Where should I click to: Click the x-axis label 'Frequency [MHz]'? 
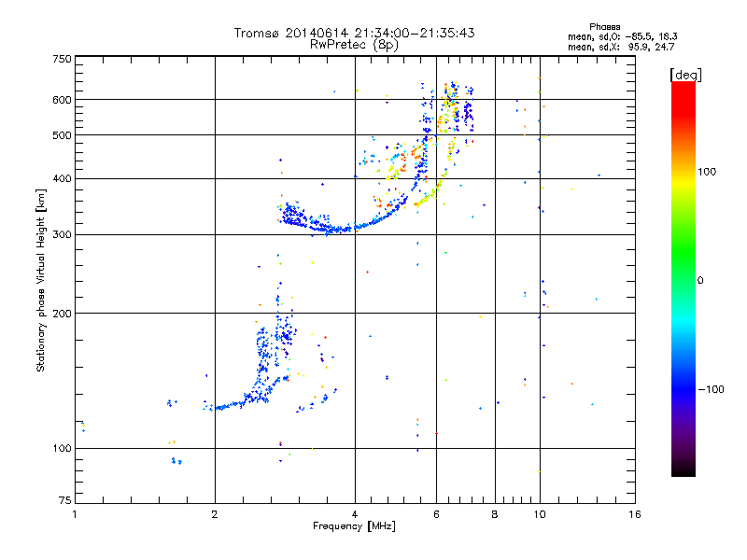tap(354, 526)
